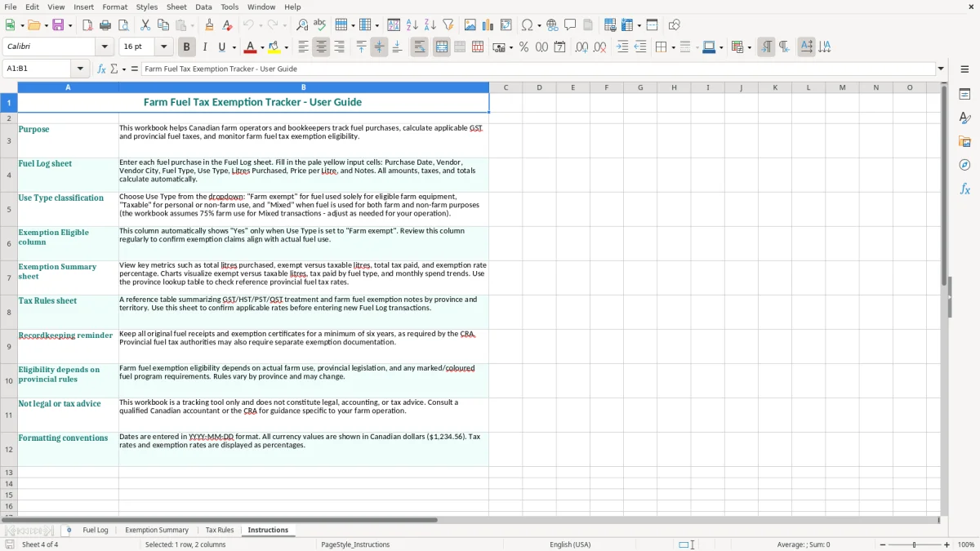Cut the selection with scissors icon
980x551 pixels.
pos(145,25)
